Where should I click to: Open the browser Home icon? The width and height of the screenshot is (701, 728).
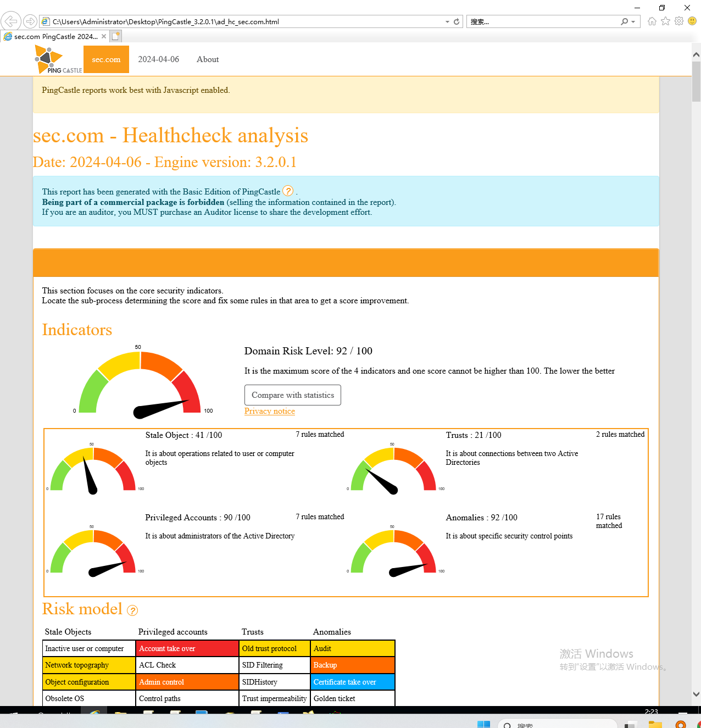[x=652, y=21]
